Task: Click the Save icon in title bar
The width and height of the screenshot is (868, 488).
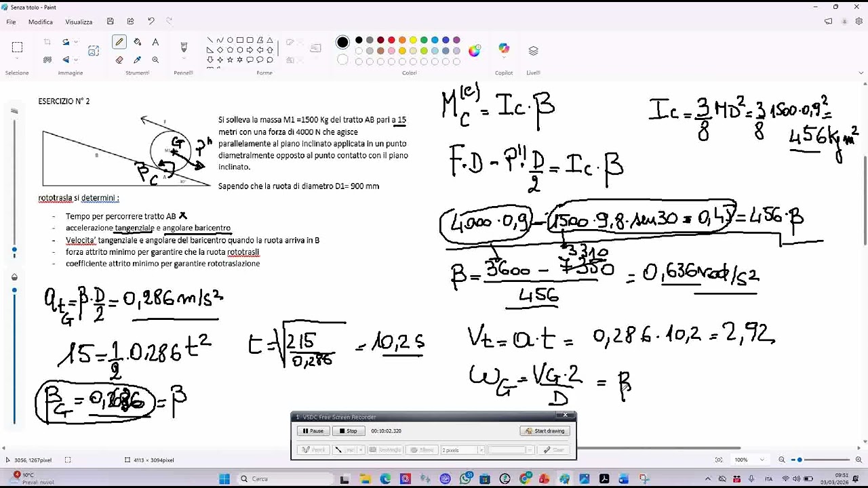Action: [110, 22]
